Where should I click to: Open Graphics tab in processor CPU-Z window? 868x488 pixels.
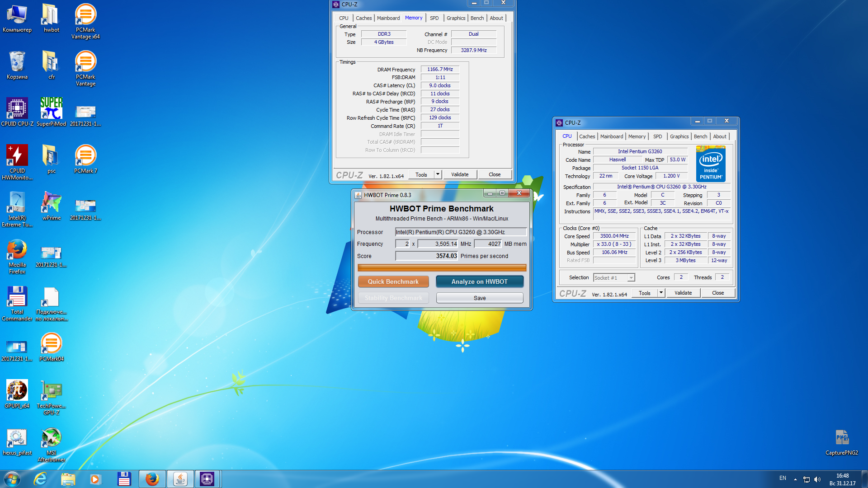679,136
